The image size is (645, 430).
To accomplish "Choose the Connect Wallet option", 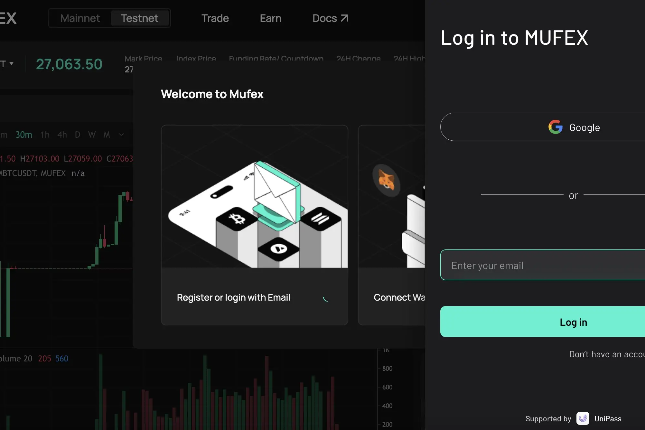I will pyautogui.click(x=397, y=297).
